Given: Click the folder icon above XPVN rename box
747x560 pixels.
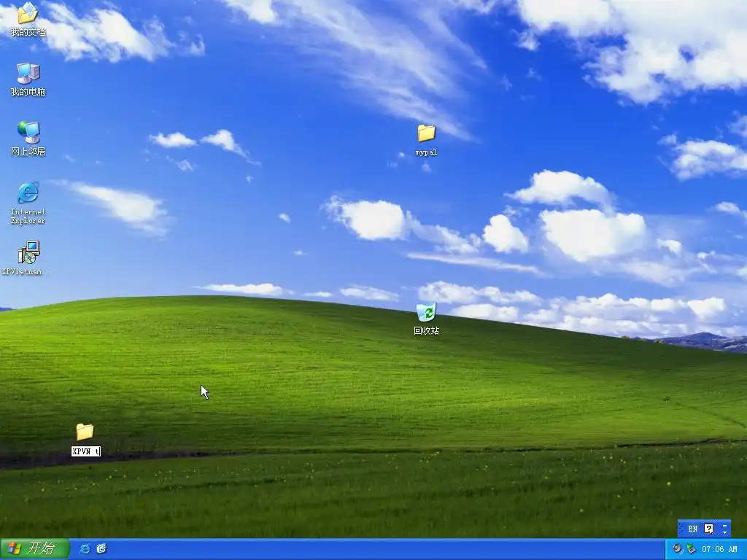Looking at the screenshot, I should pos(85,432).
